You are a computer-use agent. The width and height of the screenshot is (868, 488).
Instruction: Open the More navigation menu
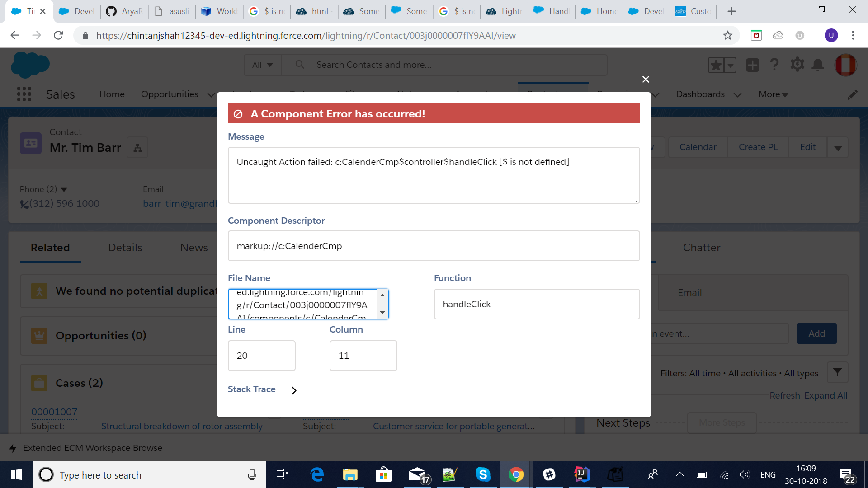[773, 94]
